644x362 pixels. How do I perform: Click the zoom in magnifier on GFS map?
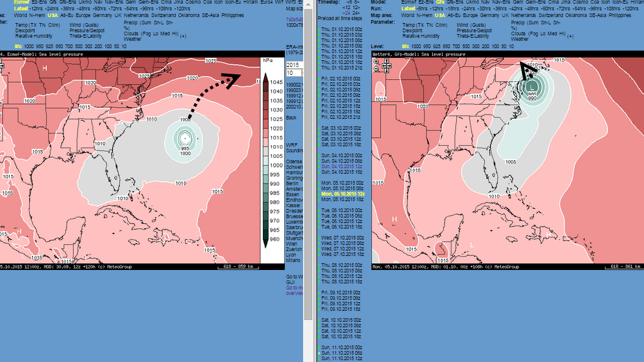(376, 62)
